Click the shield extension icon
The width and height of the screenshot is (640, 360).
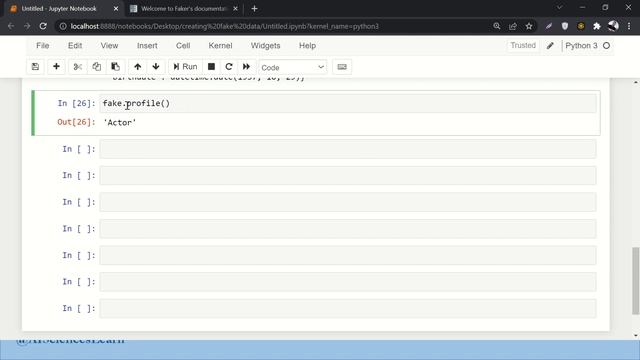pyautogui.click(x=565, y=26)
